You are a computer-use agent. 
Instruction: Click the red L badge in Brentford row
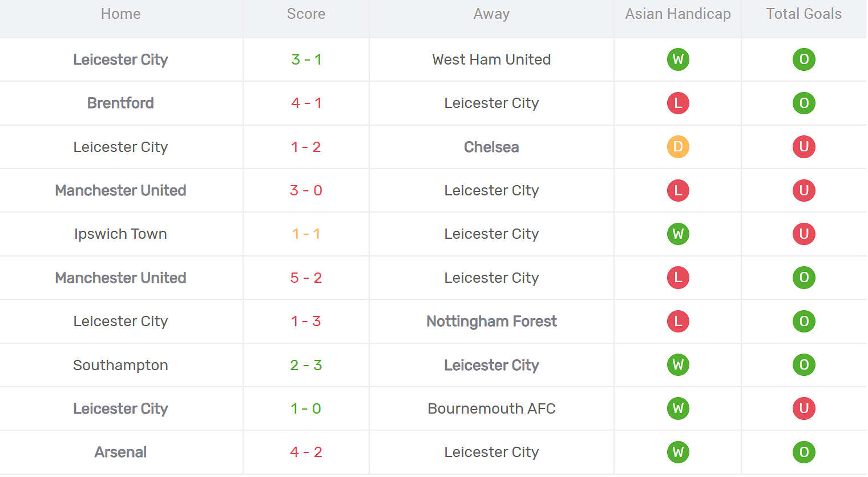pos(678,103)
